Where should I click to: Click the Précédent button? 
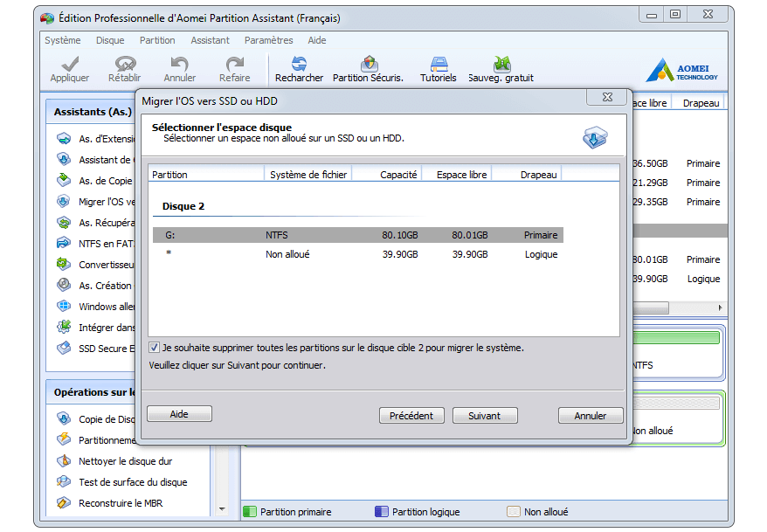point(411,416)
